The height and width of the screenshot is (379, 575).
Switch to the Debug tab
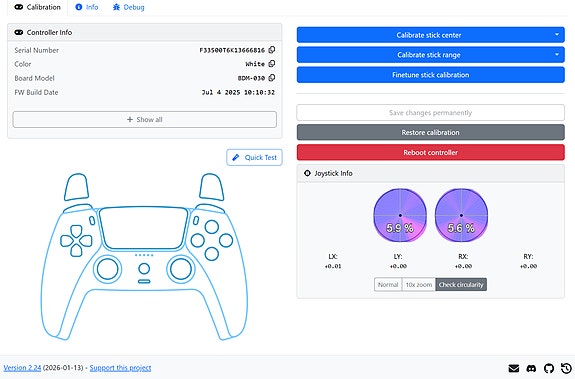(129, 7)
